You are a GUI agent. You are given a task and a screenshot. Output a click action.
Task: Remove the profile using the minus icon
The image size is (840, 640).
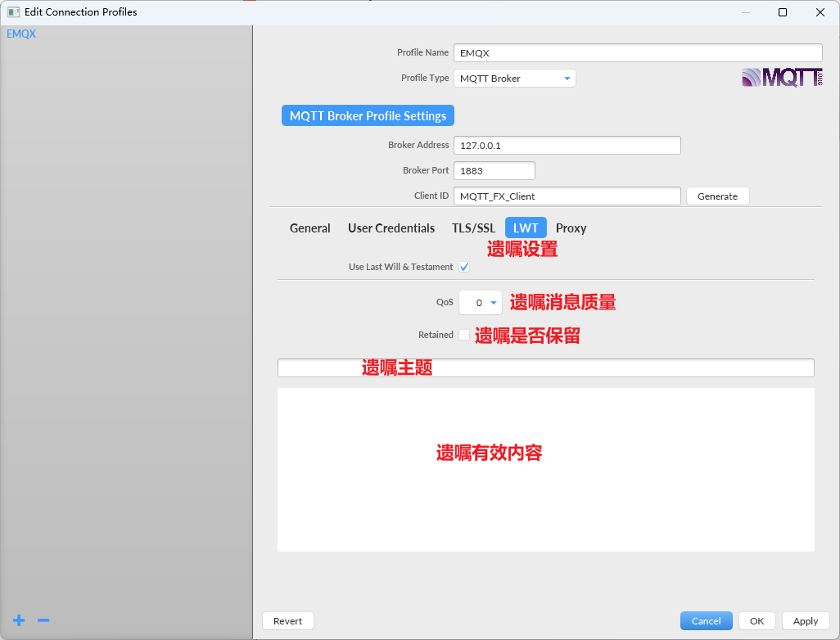[x=43, y=620]
